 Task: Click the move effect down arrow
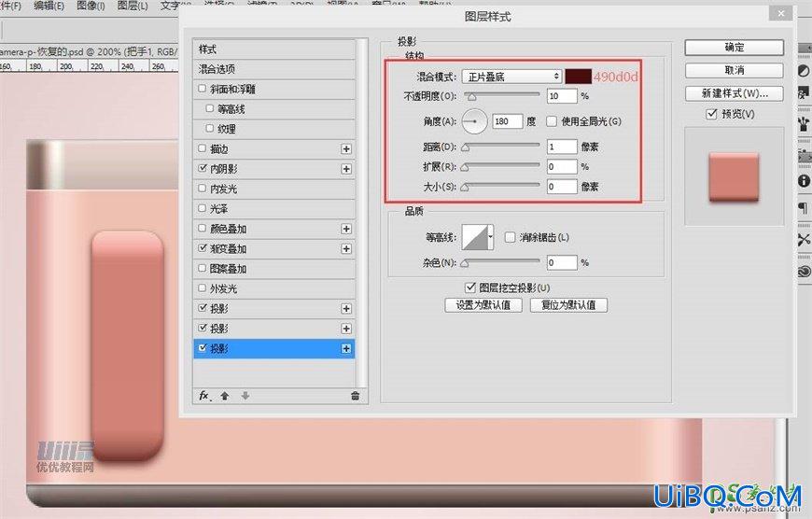pyautogui.click(x=245, y=396)
